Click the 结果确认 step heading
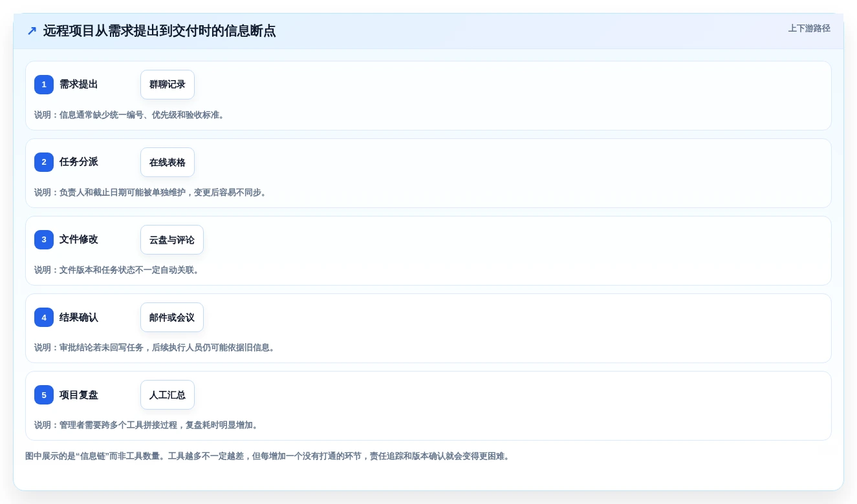Screen dimensions: 857x504 click(79, 317)
